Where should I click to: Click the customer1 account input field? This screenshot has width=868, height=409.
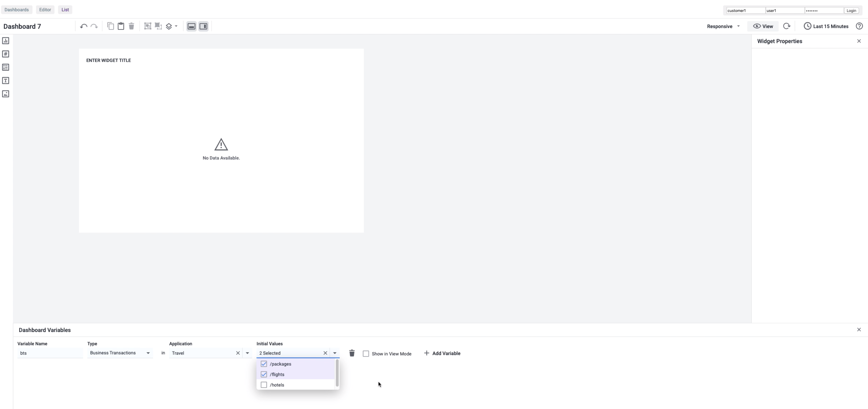click(x=746, y=10)
